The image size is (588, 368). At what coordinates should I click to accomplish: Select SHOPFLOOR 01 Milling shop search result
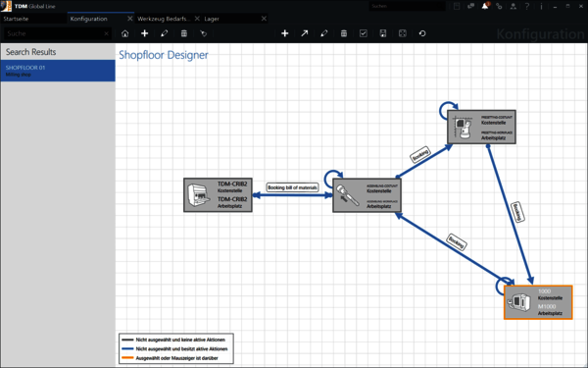pos(58,71)
